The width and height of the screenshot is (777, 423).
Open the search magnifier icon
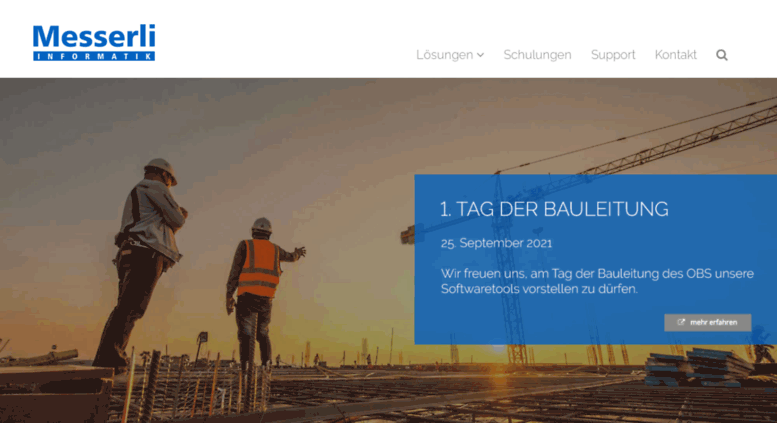722,55
